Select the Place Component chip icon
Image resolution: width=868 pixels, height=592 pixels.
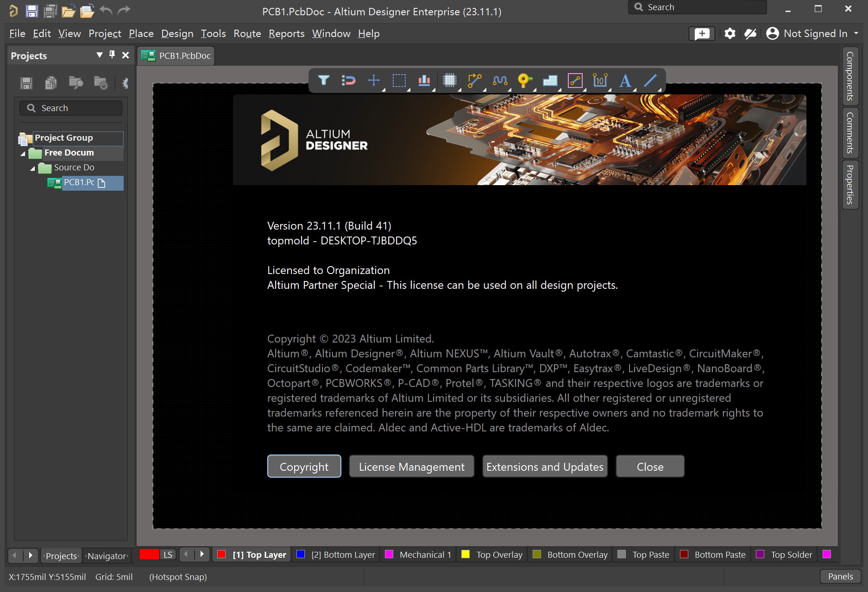[449, 81]
